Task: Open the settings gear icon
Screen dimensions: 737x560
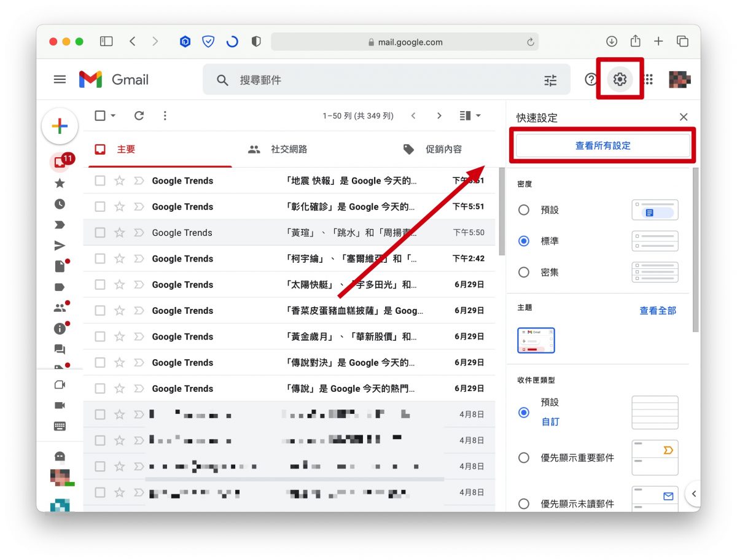Action: pos(620,79)
